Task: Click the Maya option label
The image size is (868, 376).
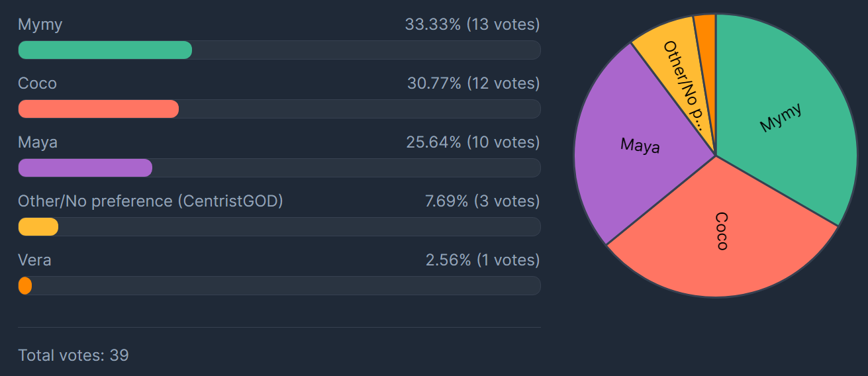Action: pos(38,143)
